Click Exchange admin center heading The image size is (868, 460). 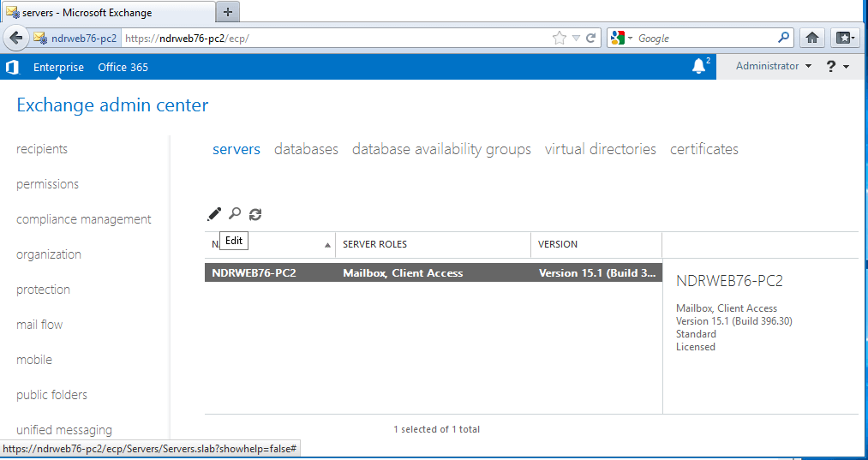click(113, 105)
